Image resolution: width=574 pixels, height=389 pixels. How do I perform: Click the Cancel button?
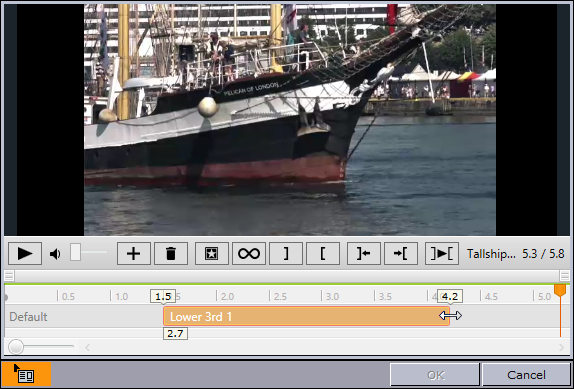pos(526,375)
